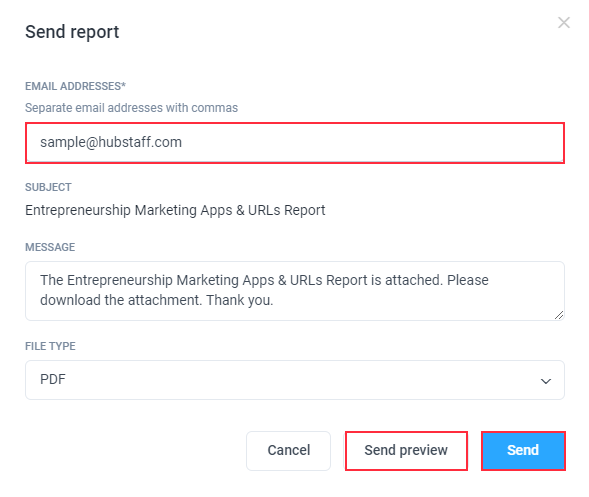The height and width of the screenshot is (497, 589).
Task: Click 'Thank you.' at message end
Action: click(240, 300)
